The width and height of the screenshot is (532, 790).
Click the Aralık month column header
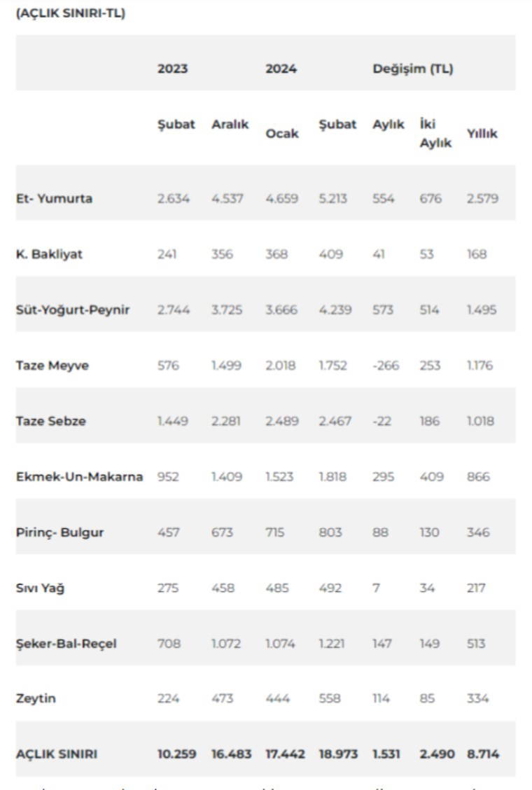(x=230, y=125)
